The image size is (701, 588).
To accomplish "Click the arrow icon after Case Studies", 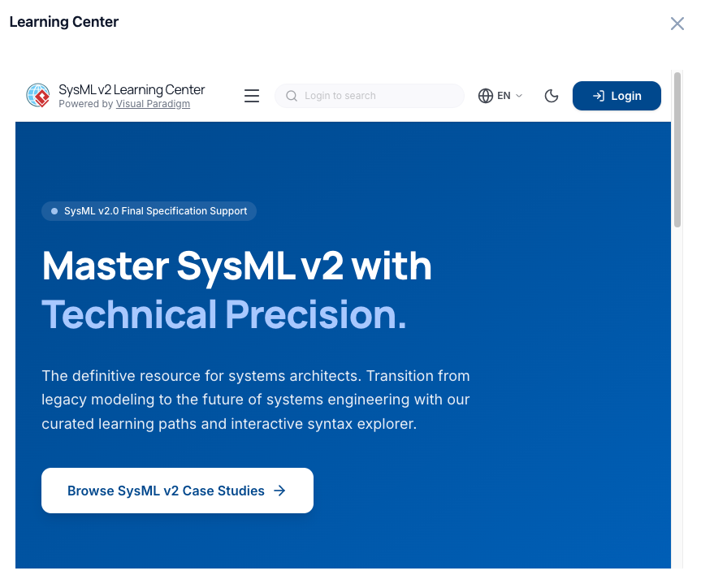I will [x=279, y=491].
